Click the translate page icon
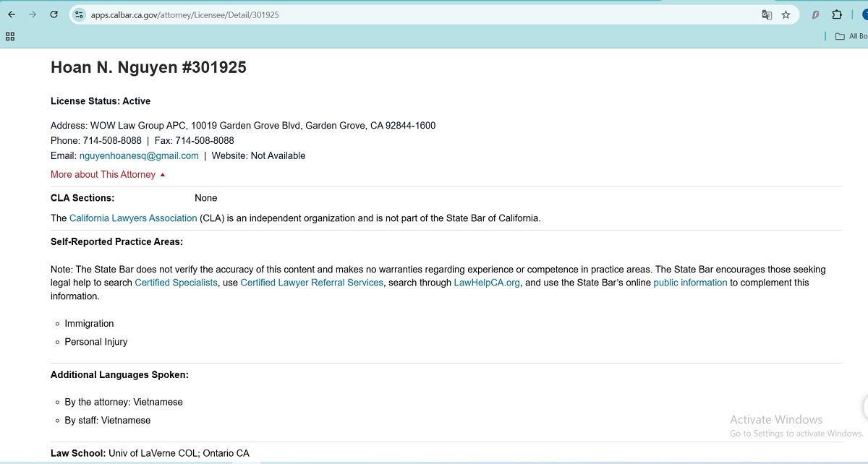Viewport: 868px width, 464px height. pyautogui.click(x=767, y=14)
